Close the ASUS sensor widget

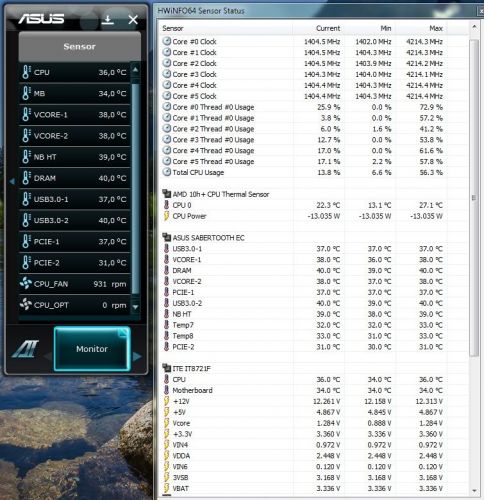tap(133, 20)
